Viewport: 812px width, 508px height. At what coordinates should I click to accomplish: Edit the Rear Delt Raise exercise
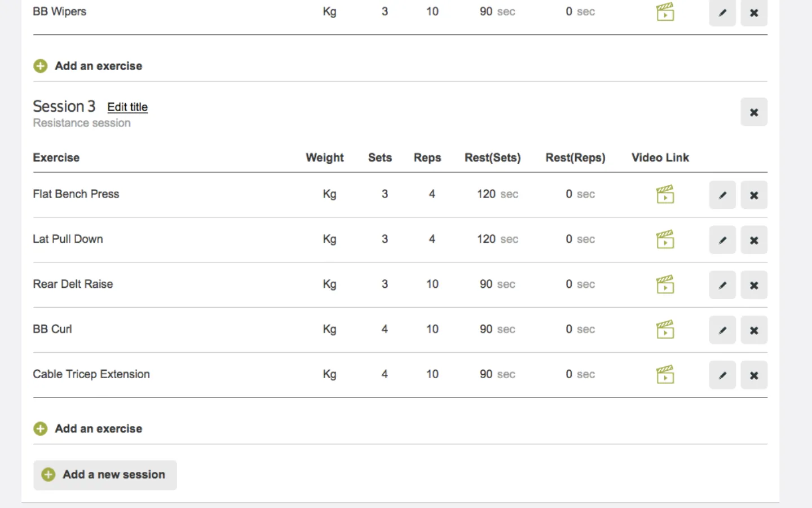pyautogui.click(x=722, y=285)
